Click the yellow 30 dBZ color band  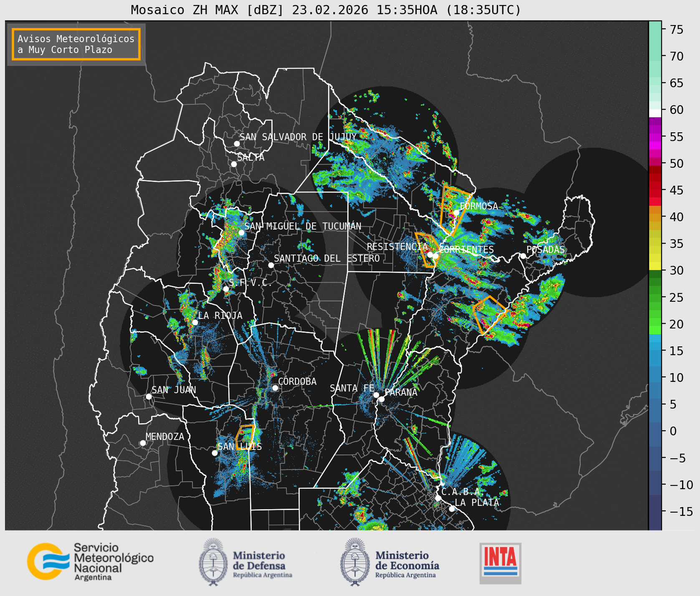655,266
